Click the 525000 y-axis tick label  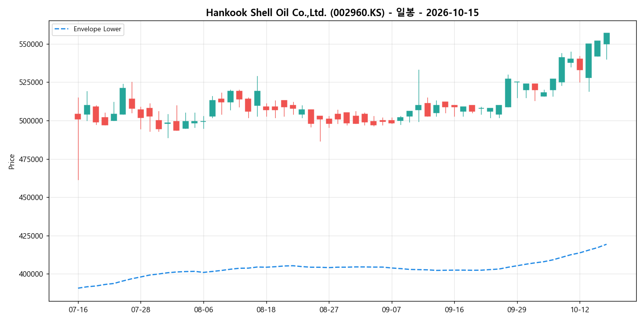click(32, 82)
